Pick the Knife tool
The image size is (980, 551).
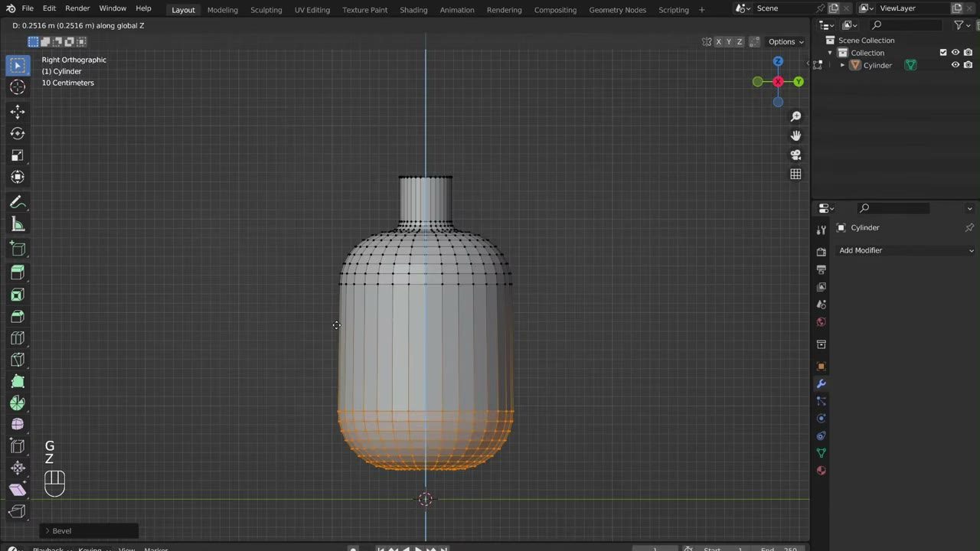pos(18,360)
